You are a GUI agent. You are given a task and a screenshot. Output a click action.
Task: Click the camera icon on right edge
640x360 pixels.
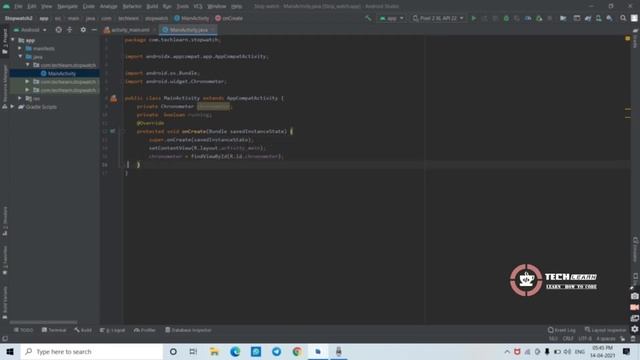tap(634, 296)
